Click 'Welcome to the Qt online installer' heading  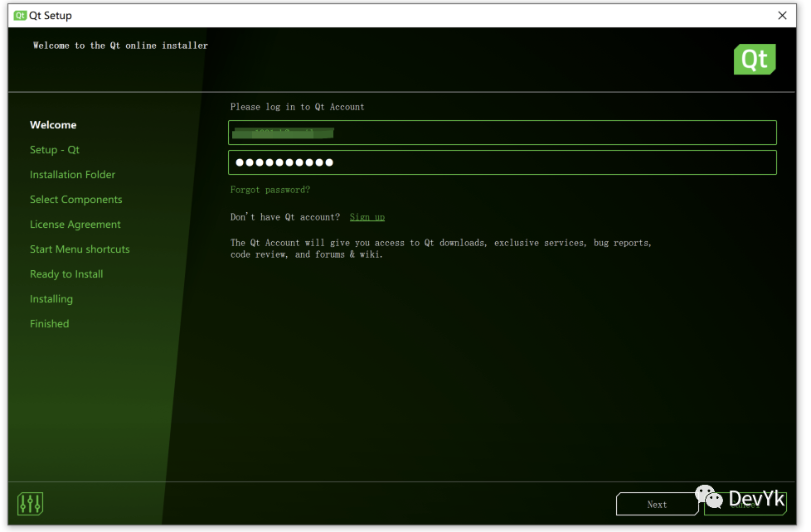[x=120, y=46]
